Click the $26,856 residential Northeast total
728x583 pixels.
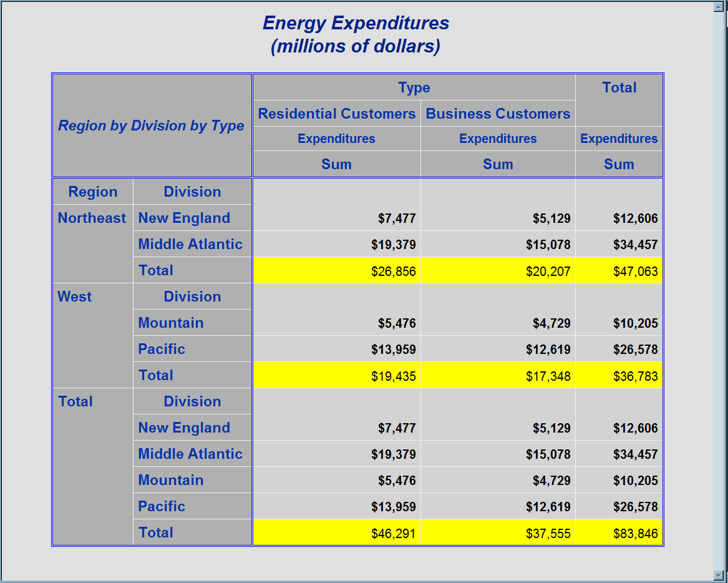[x=337, y=271]
